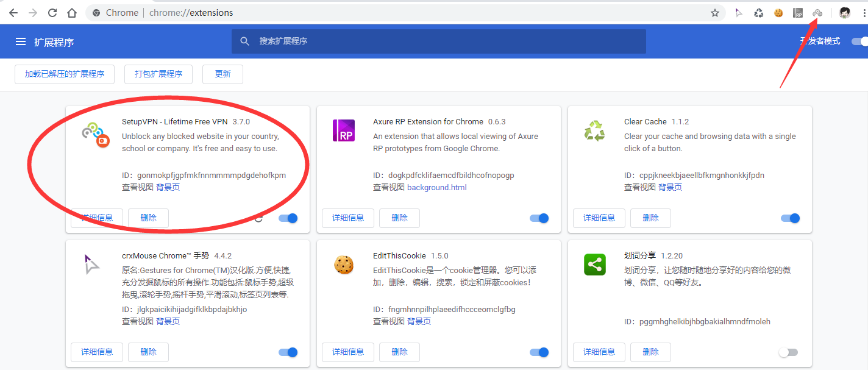This screenshot has height=370, width=868.
Task: Click the crxMouse pointer logo on its card
Action: pyautogui.click(x=92, y=265)
